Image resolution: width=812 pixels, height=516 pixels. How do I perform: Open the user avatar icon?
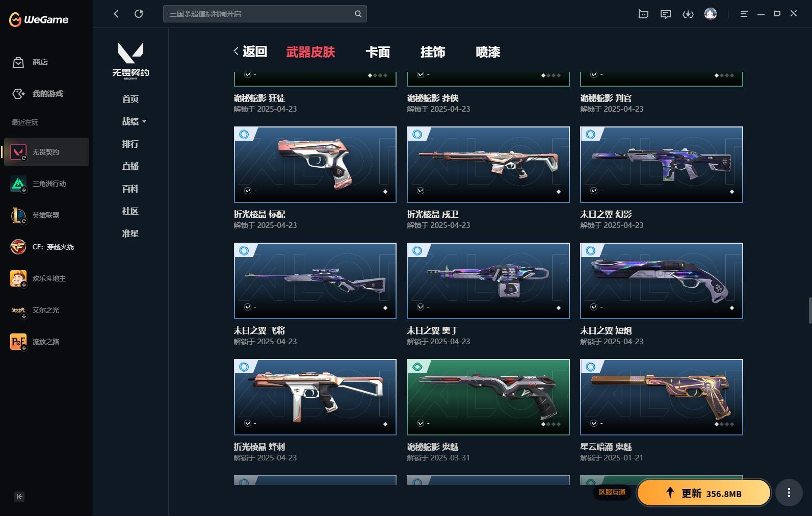pos(711,14)
